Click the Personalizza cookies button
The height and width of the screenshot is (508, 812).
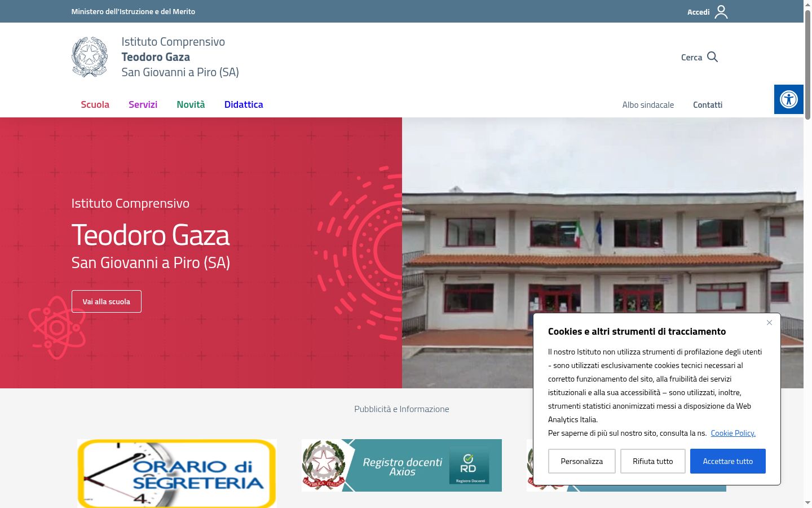coord(581,461)
